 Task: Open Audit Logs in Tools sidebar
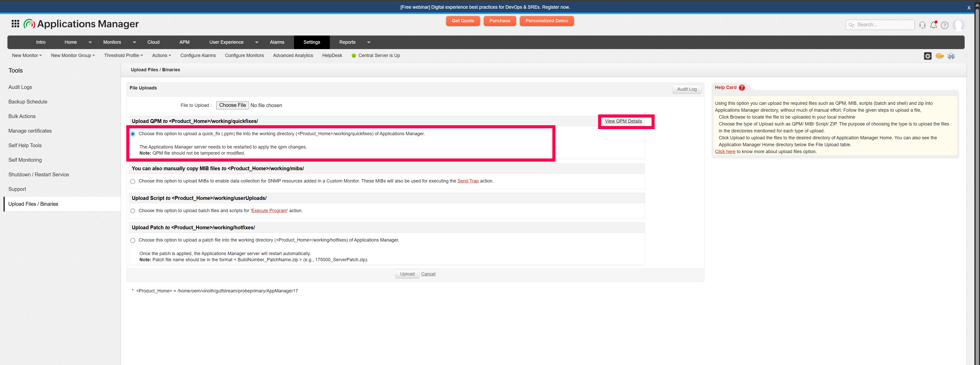20,87
